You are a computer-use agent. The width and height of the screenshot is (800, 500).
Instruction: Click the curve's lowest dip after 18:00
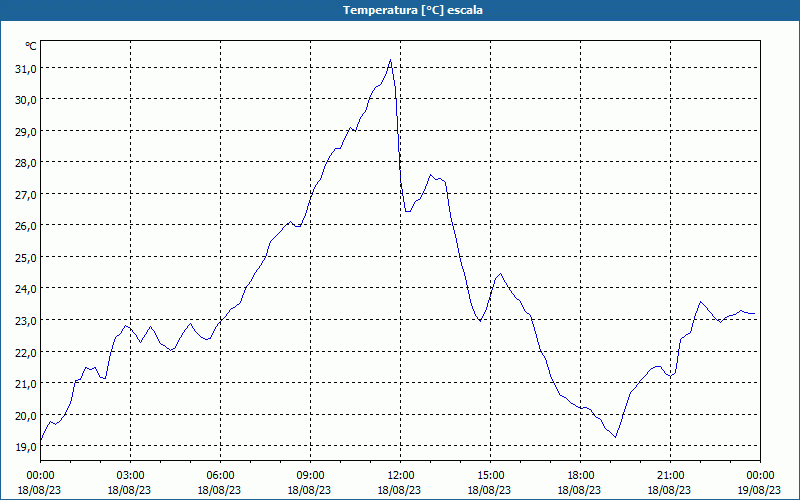[x=616, y=437]
